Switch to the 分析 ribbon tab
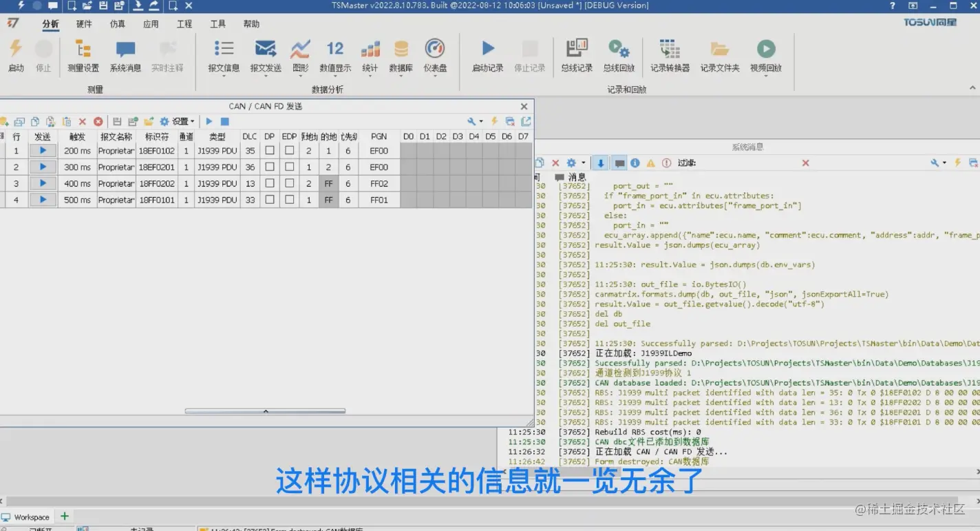 (x=50, y=24)
